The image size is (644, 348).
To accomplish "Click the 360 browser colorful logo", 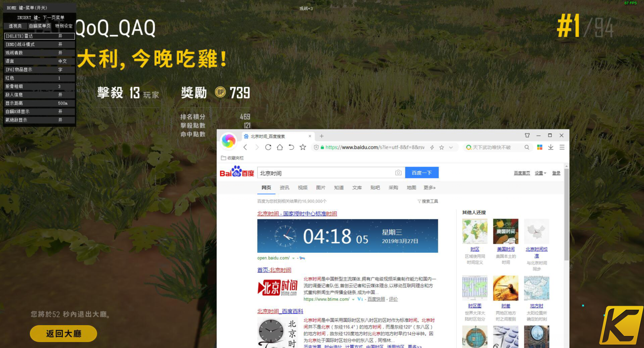I will coord(228,141).
